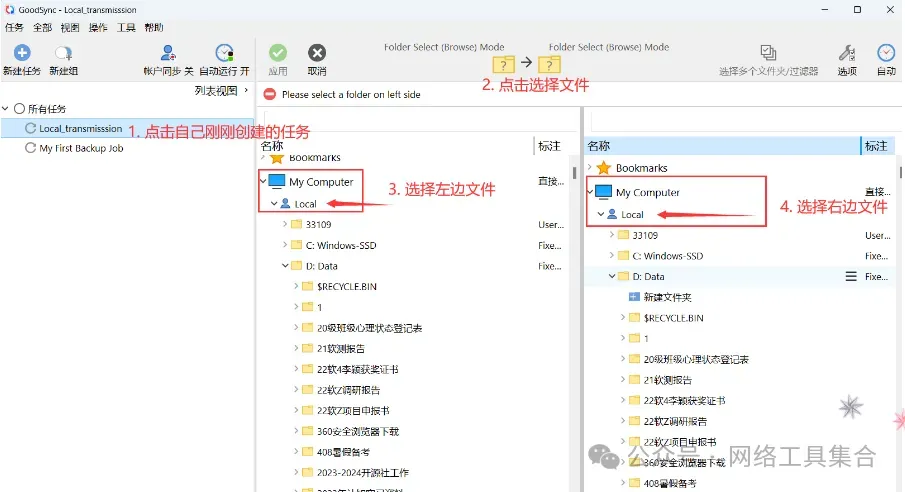Select 新建文件夹 entry in right pane
The height and width of the screenshot is (492, 905).
coord(667,297)
